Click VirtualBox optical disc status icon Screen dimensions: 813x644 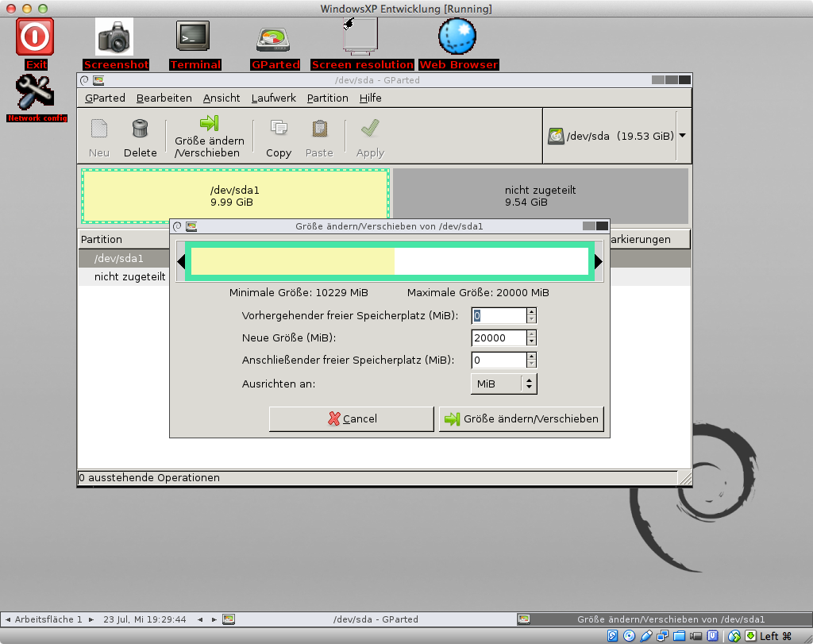click(629, 636)
